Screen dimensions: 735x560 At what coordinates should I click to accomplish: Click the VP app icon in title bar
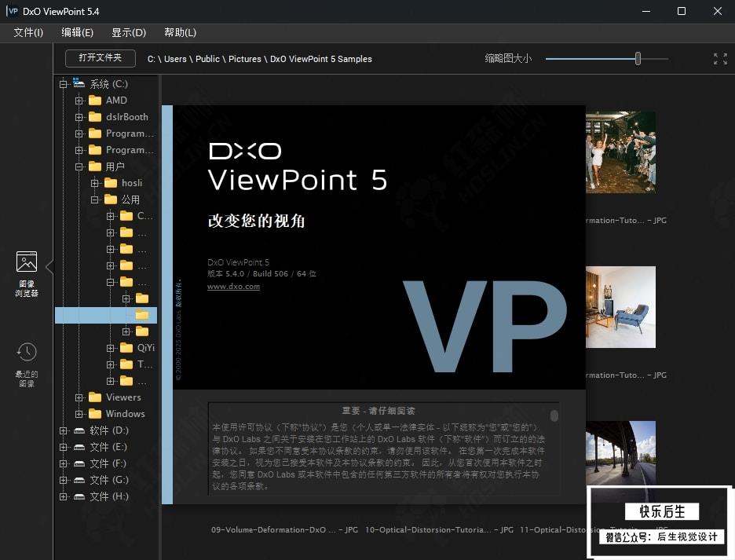tap(12, 11)
